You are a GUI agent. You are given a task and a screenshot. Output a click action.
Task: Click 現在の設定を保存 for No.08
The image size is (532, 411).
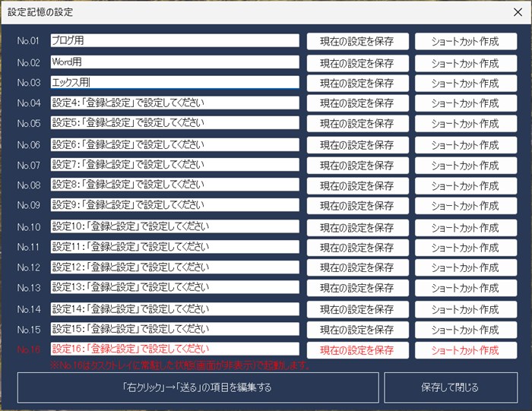click(358, 186)
